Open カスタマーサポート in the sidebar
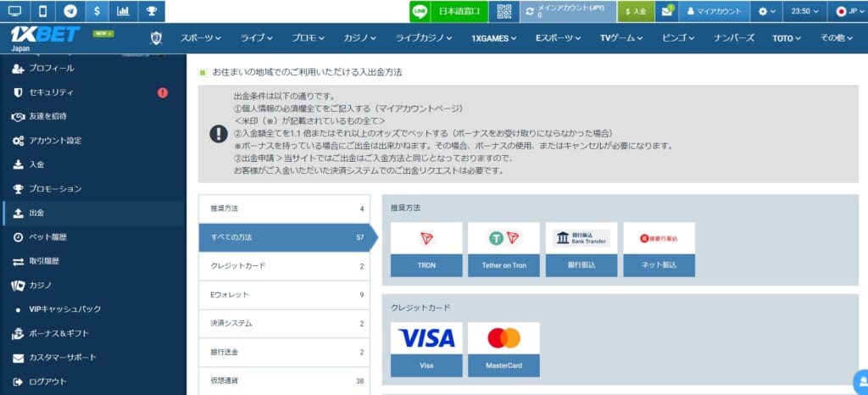 point(93,358)
